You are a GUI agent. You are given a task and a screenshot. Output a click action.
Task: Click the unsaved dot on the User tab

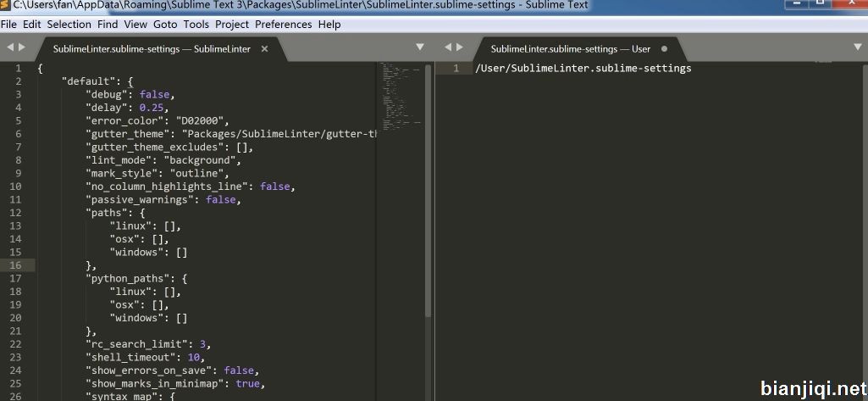click(664, 48)
